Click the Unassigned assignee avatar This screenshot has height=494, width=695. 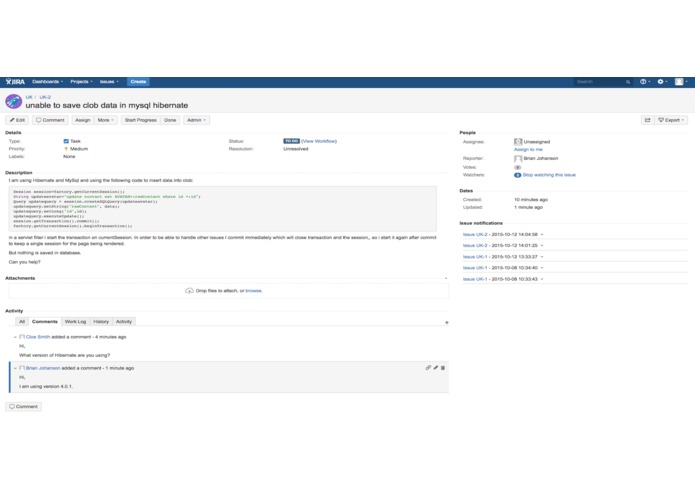(x=518, y=142)
